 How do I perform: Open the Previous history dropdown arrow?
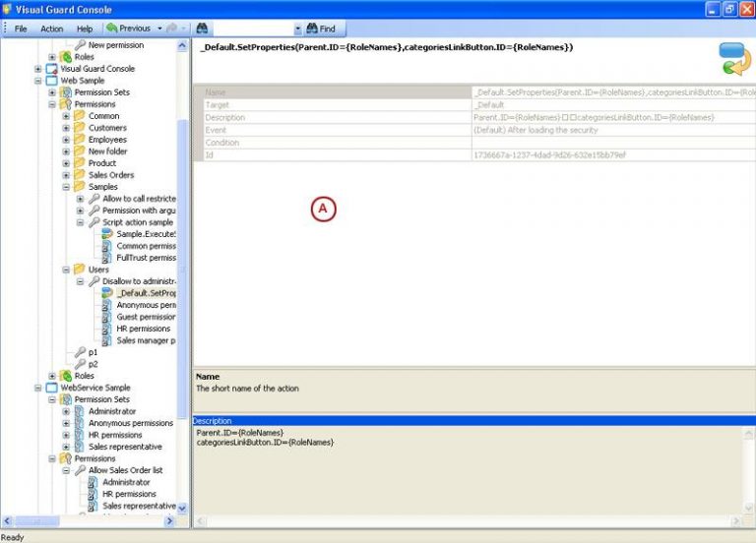tap(159, 29)
